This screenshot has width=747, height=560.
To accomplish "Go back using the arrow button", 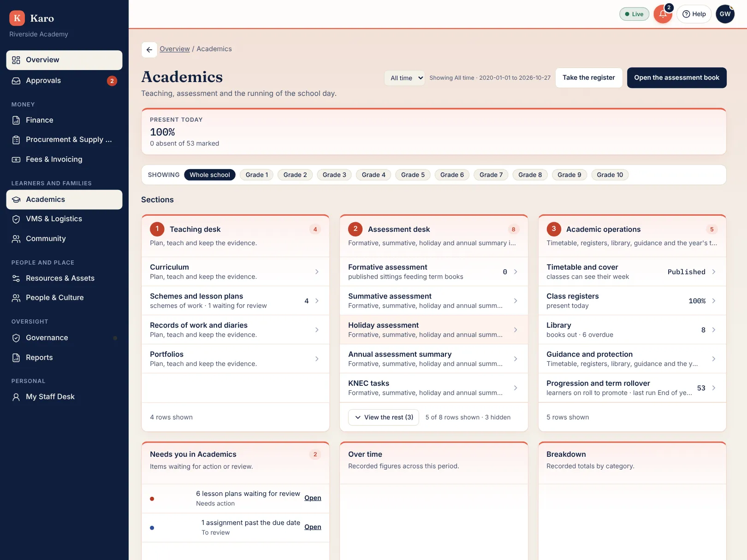I will click(x=149, y=50).
